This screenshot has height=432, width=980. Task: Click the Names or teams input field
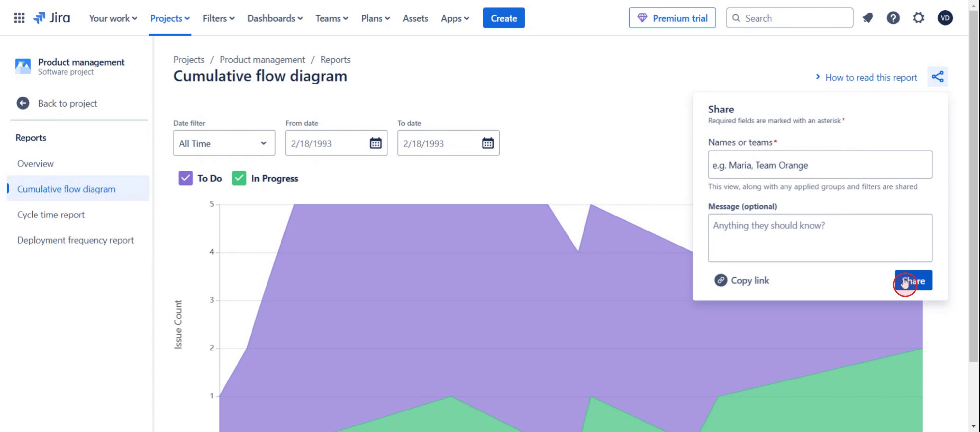click(x=820, y=165)
